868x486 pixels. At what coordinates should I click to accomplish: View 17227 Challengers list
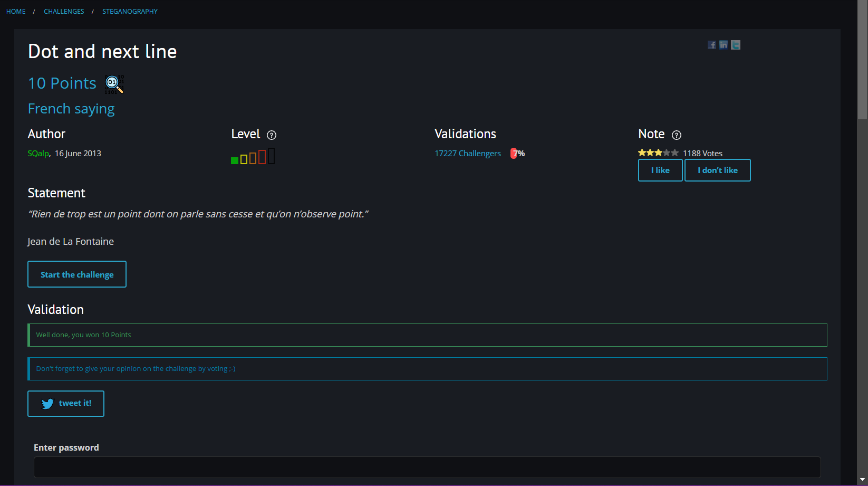coord(468,154)
